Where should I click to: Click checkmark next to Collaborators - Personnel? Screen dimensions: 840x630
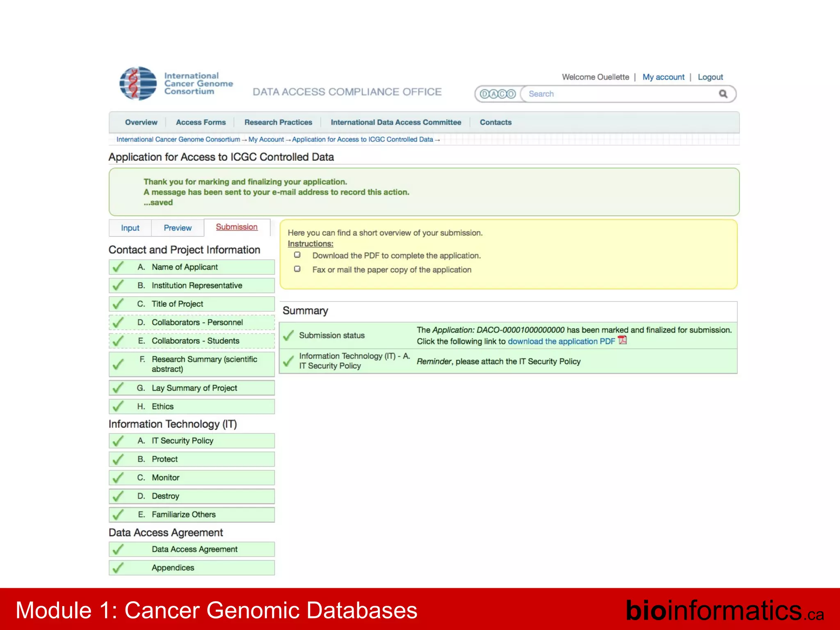pos(118,322)
